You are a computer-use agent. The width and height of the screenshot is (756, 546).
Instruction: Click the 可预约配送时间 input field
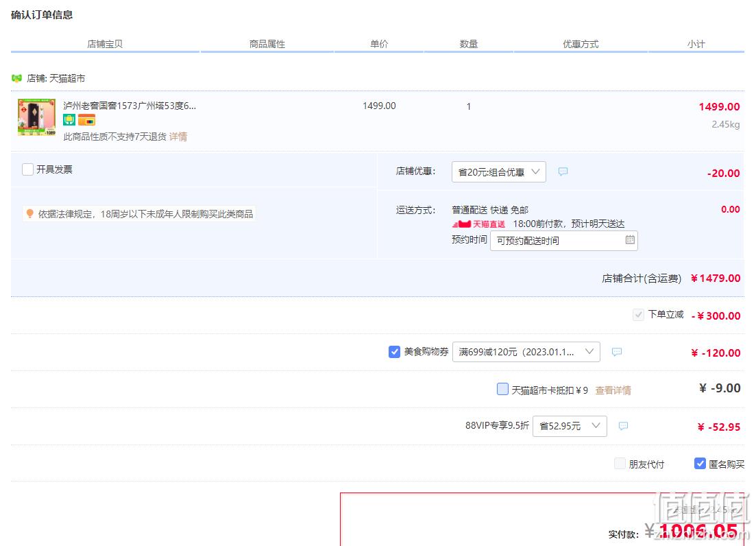pos(563,240)
